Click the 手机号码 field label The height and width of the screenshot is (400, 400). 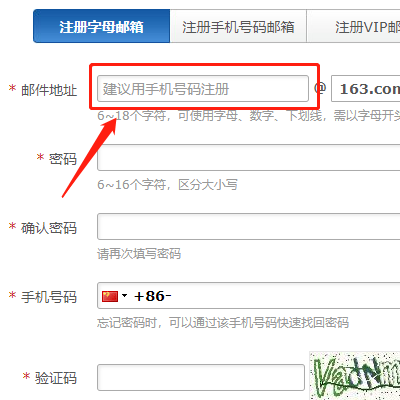[x=49, y=297]
